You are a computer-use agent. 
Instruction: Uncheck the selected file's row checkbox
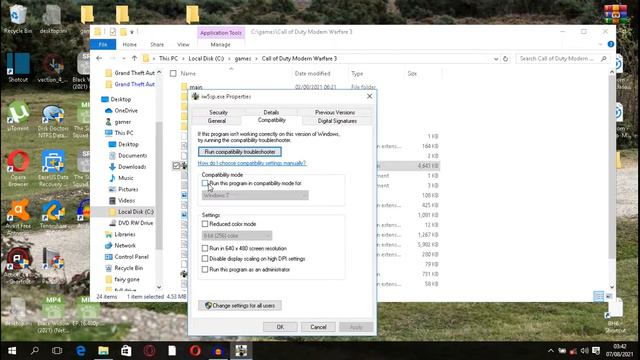[x=176, y=165]
